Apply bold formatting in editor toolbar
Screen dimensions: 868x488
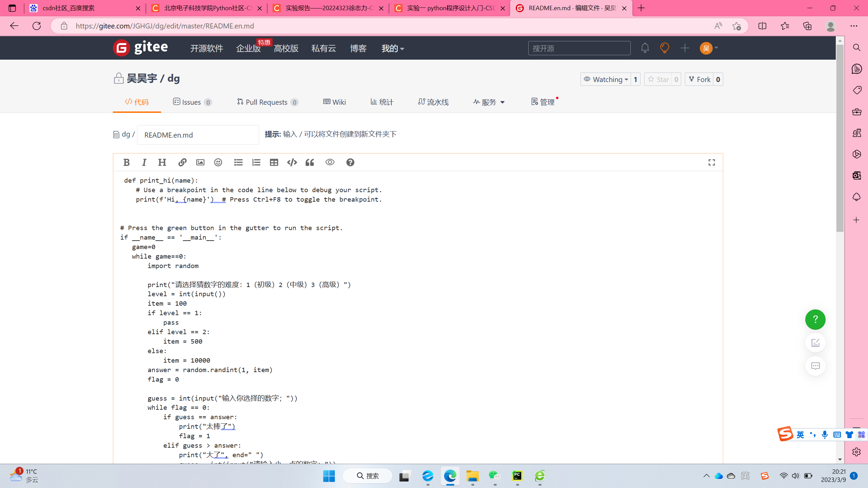click(x=126, y=162)
